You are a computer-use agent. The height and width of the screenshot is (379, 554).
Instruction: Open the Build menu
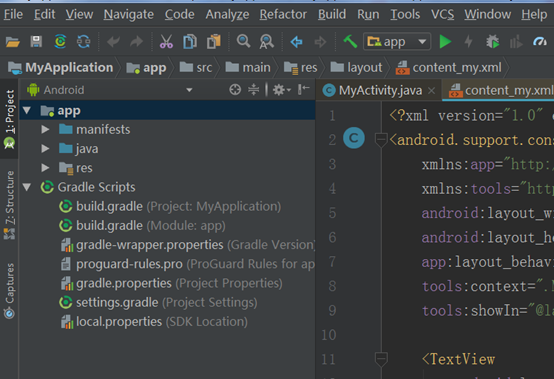tap(332, 14)
